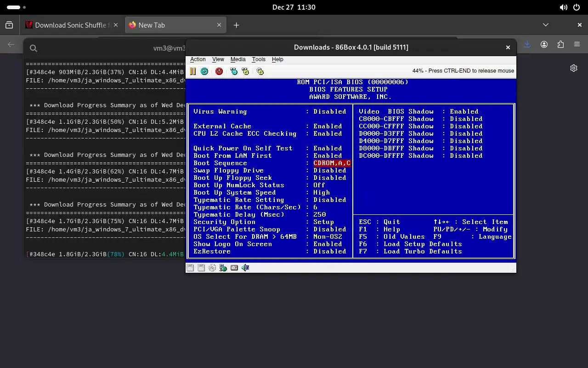Image resolution: width=588 pixels, height=368 pixels.
Task: Close the 86Box window
Action: click(508, 47)
